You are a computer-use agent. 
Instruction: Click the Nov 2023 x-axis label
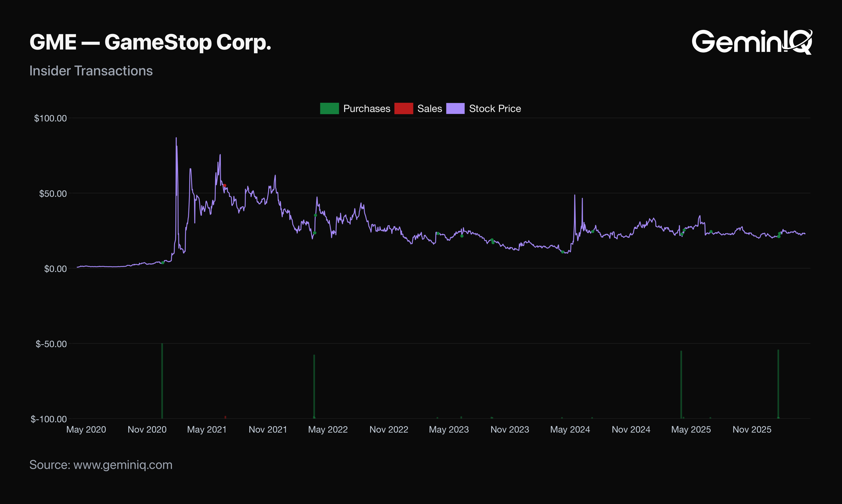[x=510, y=430]
